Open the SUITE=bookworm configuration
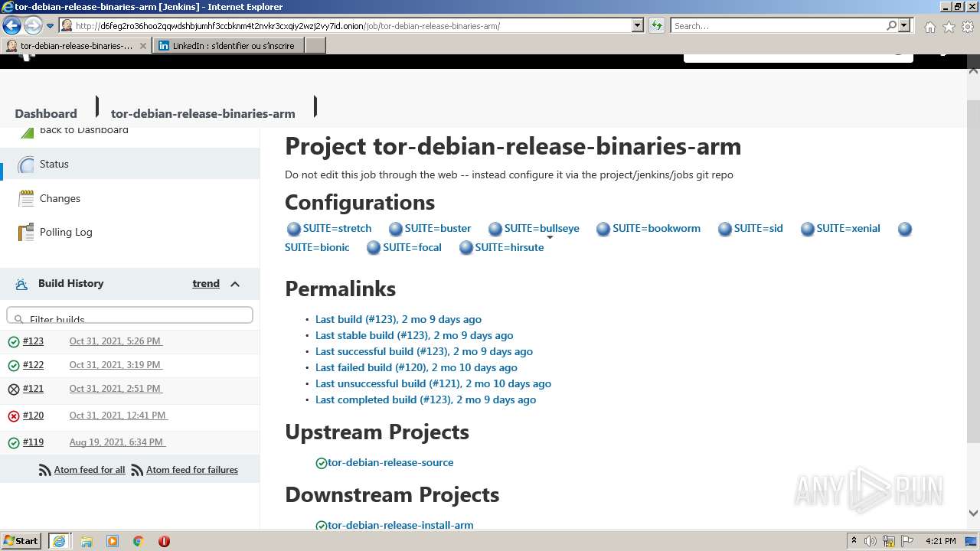Screen dimensions: 980x551 point(656,228)
